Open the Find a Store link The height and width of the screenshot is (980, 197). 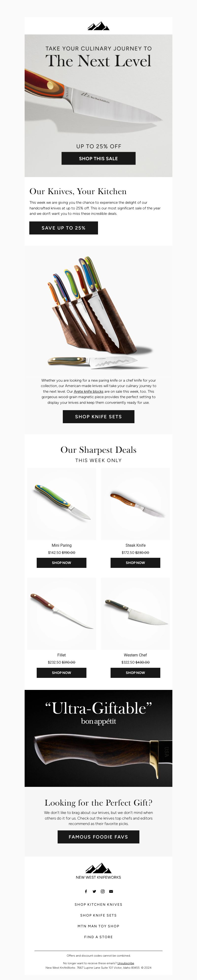98,937
